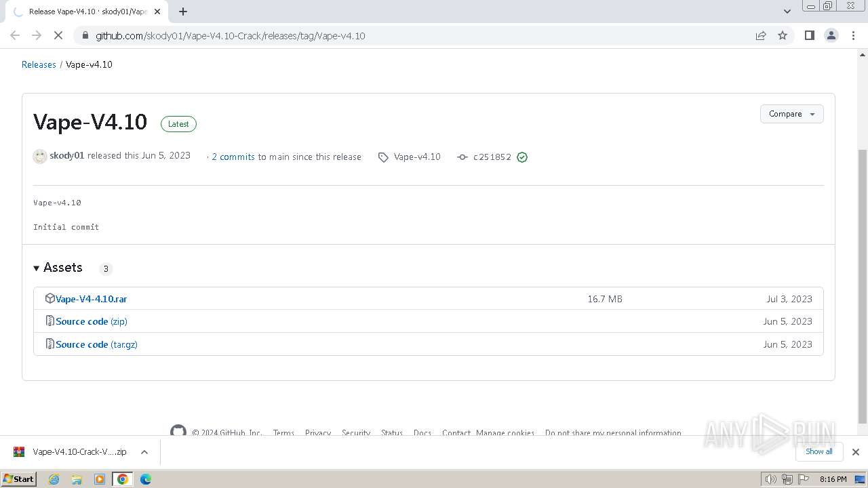This screenshot has width=868, height=488.
Task: Click the tag icon next to Vape-v4.10
Action: tap(383, 157)
